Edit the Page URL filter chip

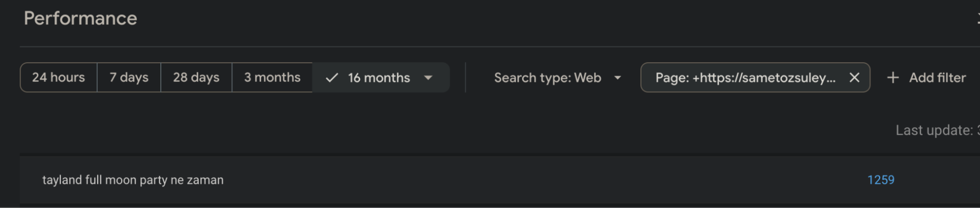point(745,78)
